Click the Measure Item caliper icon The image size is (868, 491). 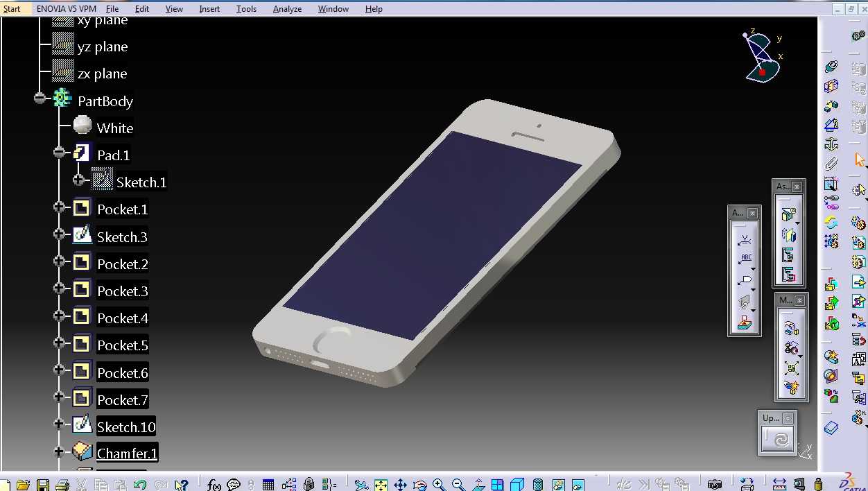click(x=799, y=485)
